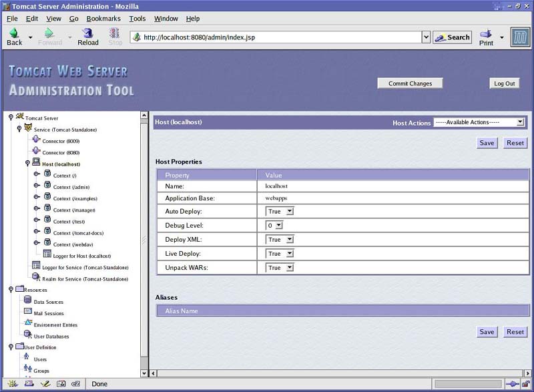Open the Bookmarks menu

pyautogui.click(x=103, y=19)
